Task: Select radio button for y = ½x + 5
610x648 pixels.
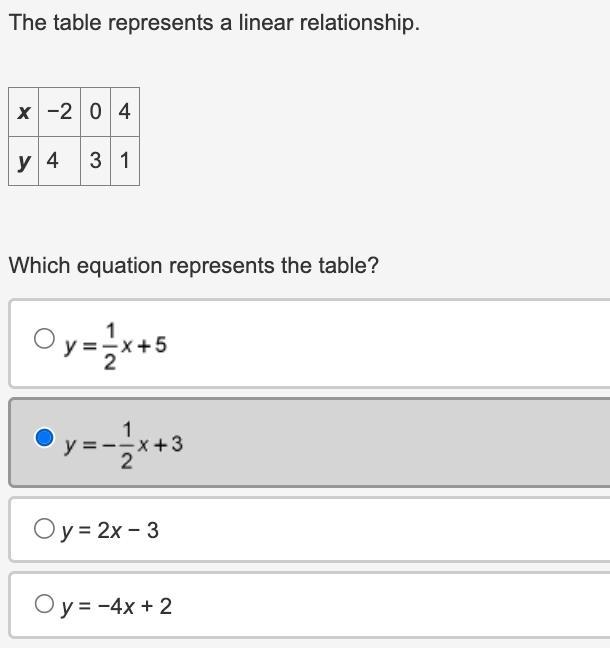Action: pyautogui.click(x=44, y=339)
